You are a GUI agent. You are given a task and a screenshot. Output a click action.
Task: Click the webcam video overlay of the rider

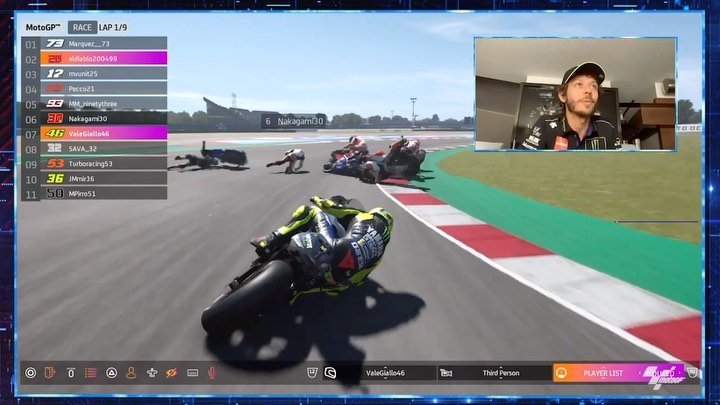tap(575, 94)
